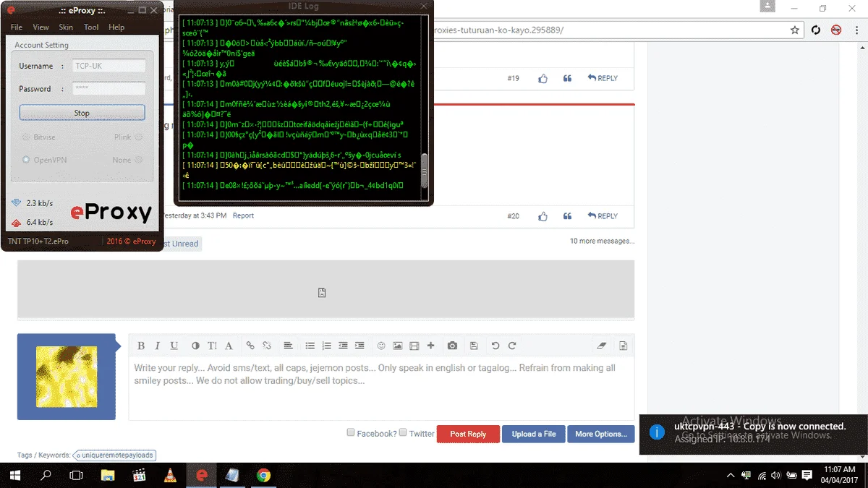This screenshot has height=488, width=868.
Task: Click the eProxy Password field
Action: click(x=109, y=89)
